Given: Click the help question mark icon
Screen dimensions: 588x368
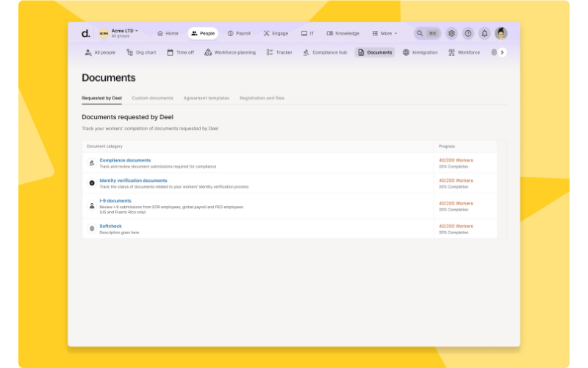Looking at the screenshot, I should point(468,33).
